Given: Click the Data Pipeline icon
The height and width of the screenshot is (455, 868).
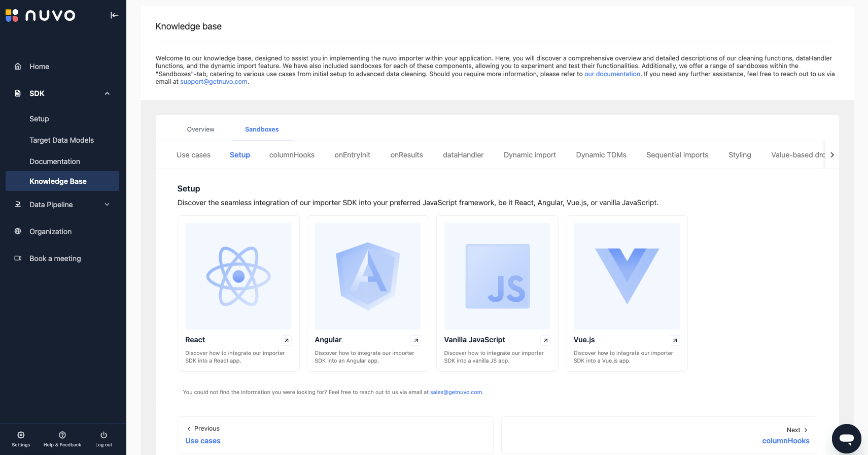Looking at the screenshot, I should pos(18,204).
